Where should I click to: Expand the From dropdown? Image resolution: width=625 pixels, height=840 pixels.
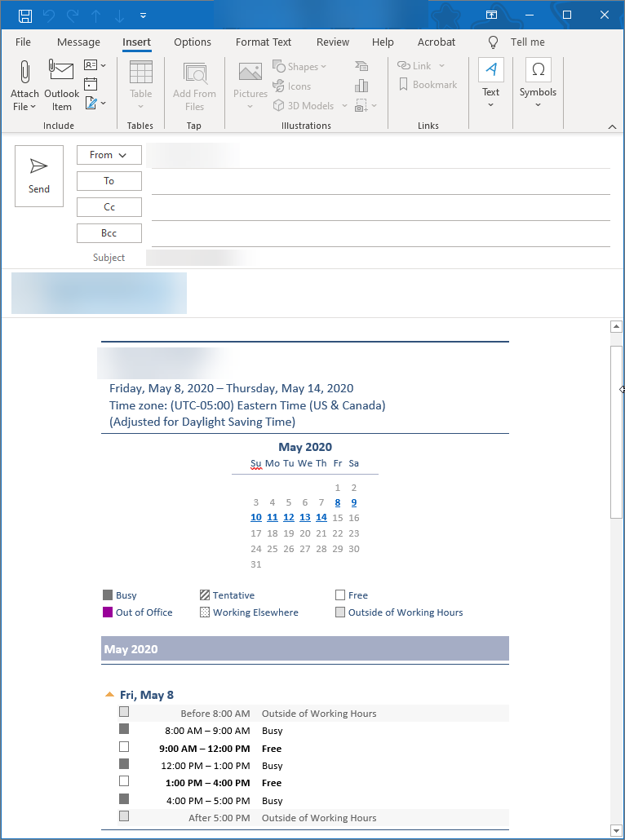tap(109, 155)
